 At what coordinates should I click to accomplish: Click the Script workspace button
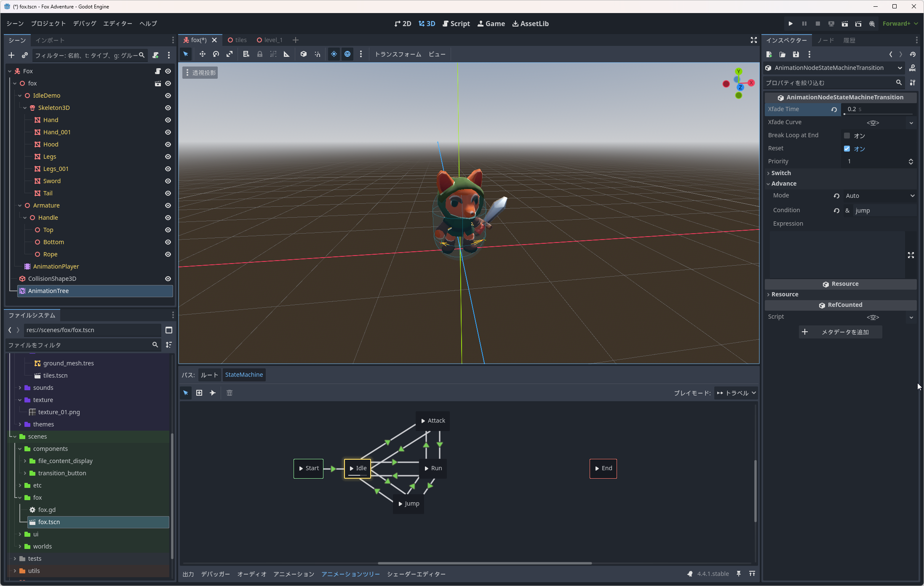click(x=456, y=24)
